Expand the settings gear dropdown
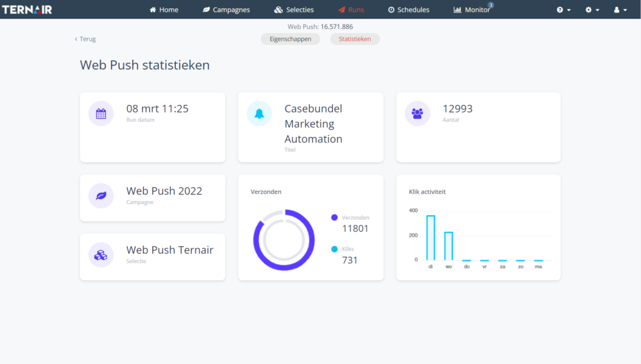 592,10
